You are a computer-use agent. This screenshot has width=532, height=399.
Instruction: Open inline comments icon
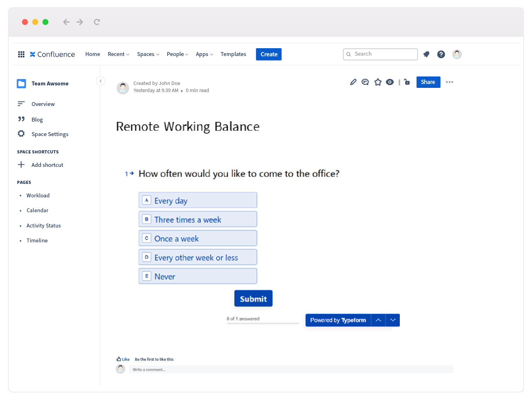point(365,82)
